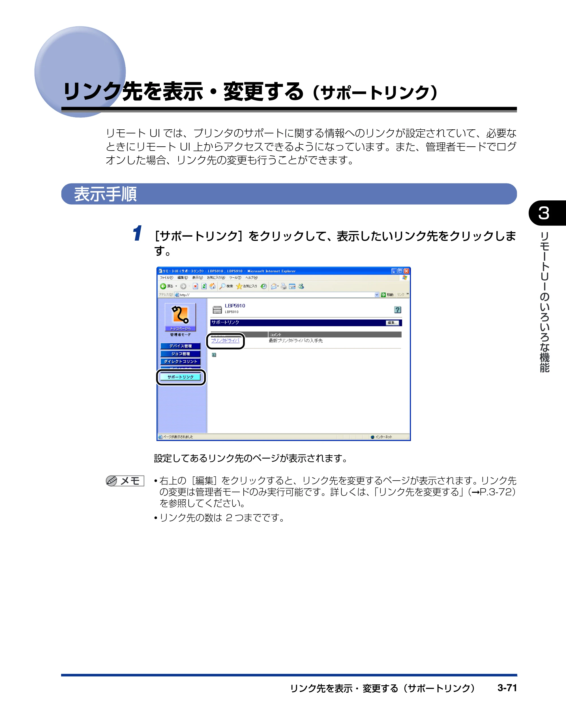Viewport: 566px width, 728px height.
Task: Click the Print icon in toolbar
Action: tap(284, 286)
